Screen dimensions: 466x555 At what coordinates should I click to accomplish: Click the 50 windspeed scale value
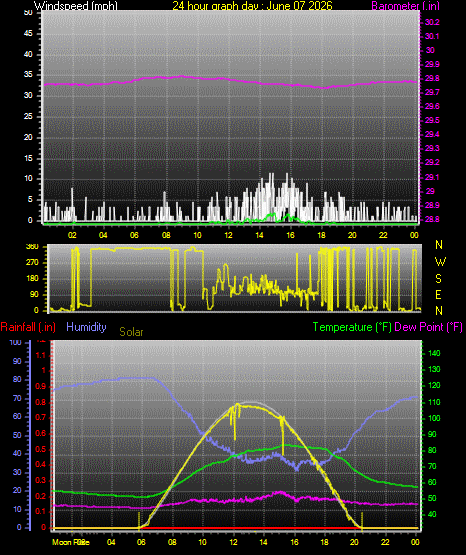point(28,13)
